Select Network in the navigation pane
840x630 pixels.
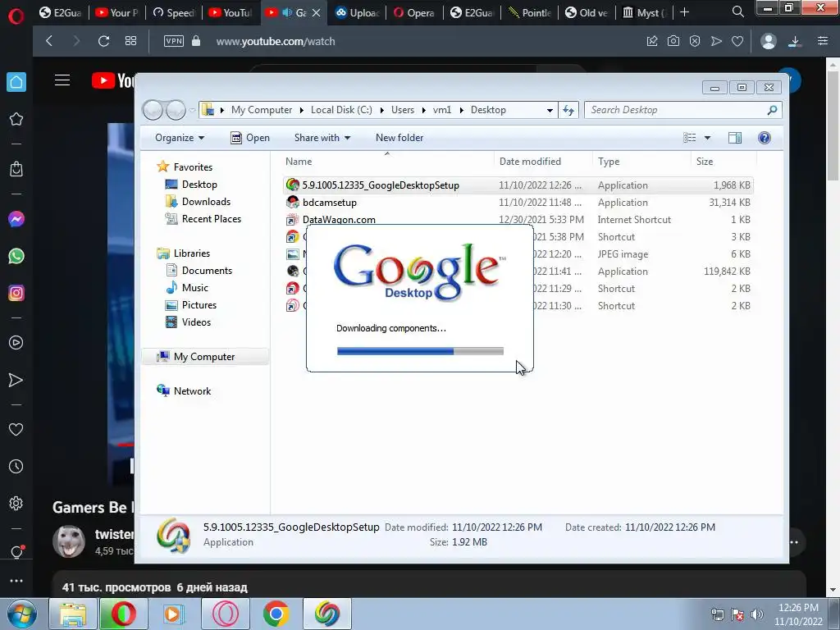(x=192, y=391)
